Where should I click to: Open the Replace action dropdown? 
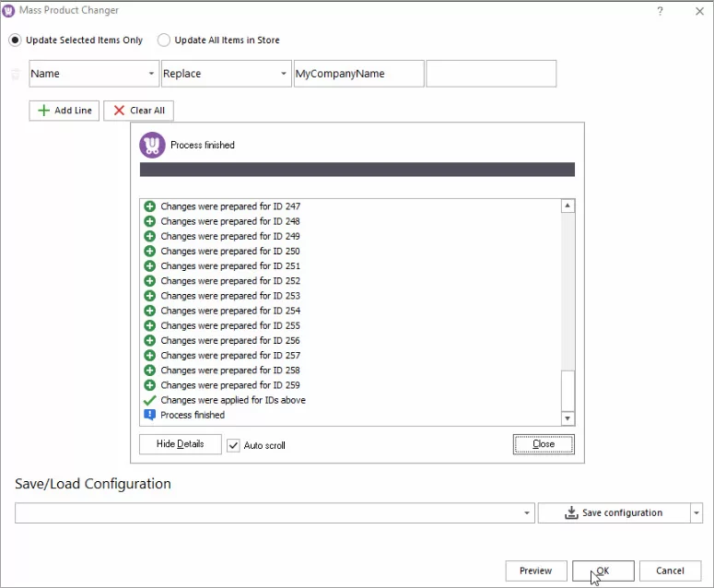click(283, 74)
